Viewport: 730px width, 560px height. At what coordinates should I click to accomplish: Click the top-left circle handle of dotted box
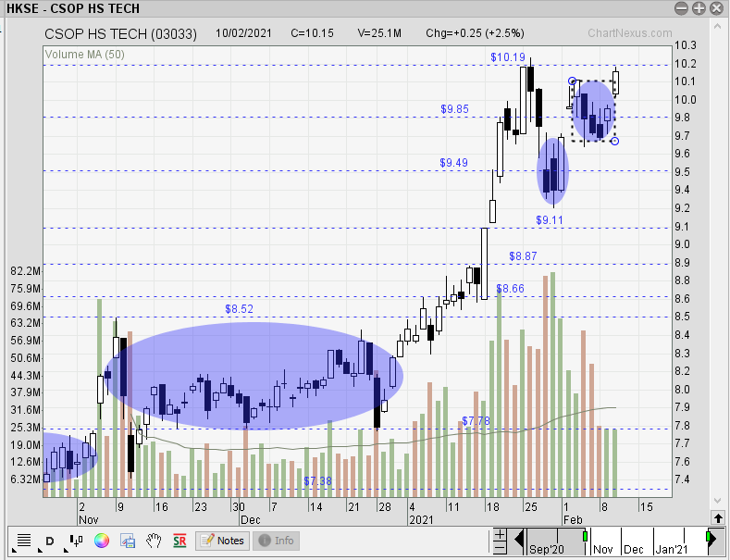tap(572, 81)
